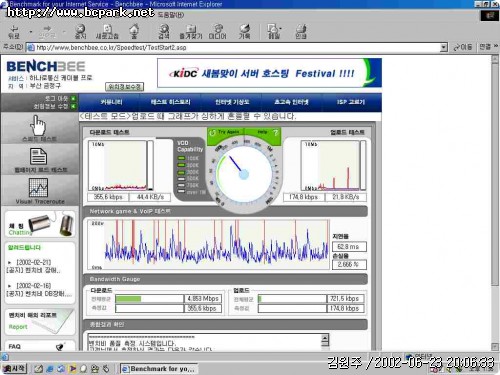Click the IE Back arrow icon
Screen dimensions: 500x375
click(14, 29)
